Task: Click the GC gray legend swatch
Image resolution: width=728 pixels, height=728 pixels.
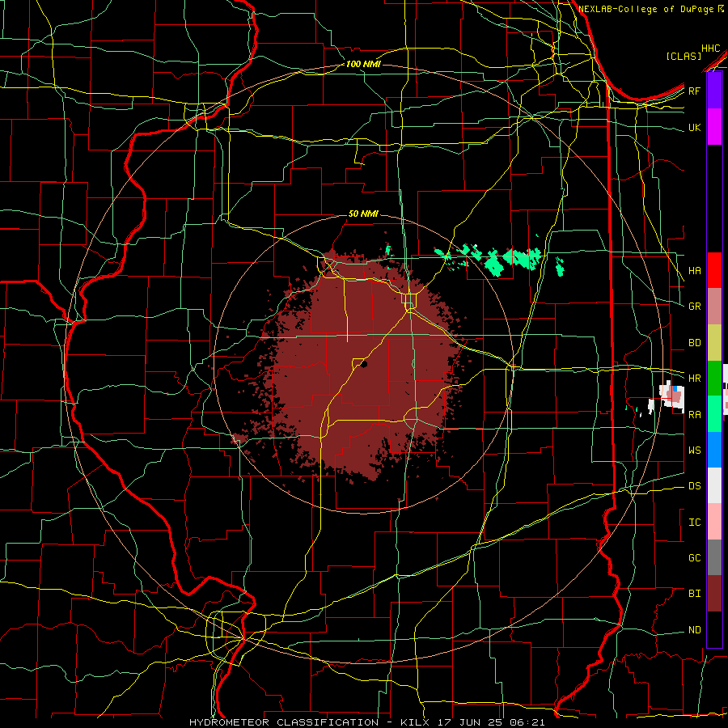Action: point(714,557)
